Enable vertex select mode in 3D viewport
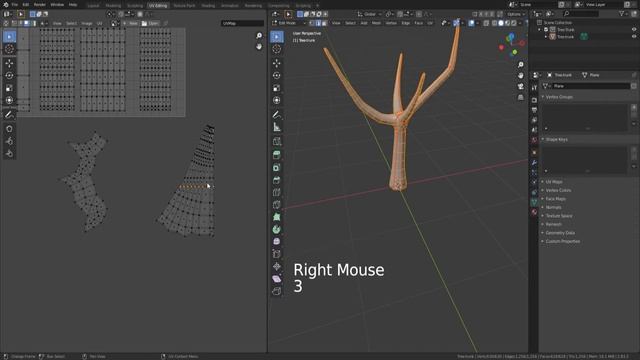The height and width of the screenshot is (360, 640). pos(312,23)
